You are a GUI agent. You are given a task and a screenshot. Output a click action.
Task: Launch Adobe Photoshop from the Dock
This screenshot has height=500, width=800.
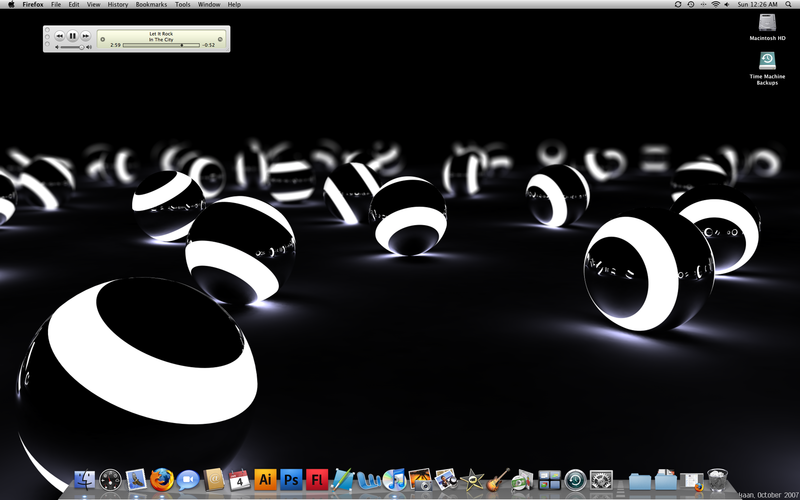click(x=291, y=480)
